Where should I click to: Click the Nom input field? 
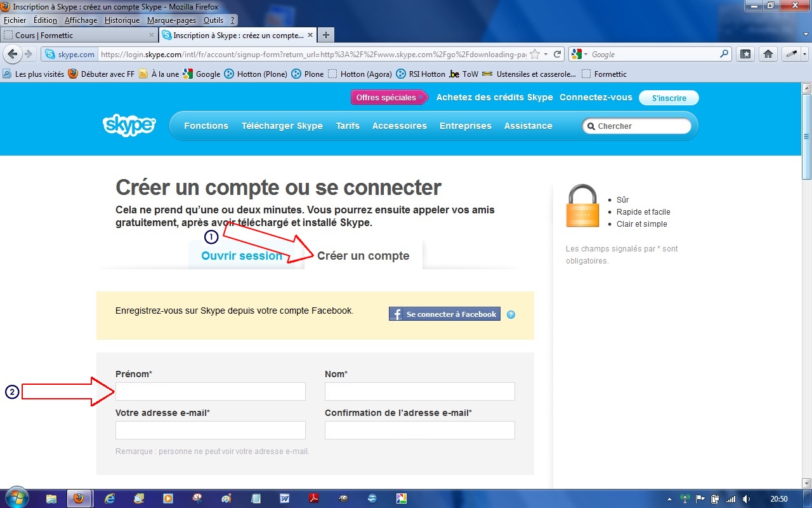(x=420, y=391)
